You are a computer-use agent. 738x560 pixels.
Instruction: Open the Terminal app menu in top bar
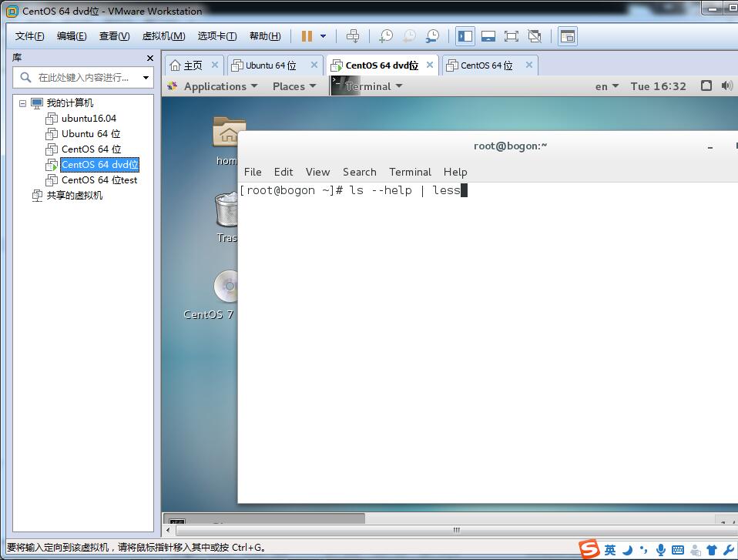pos(367,86)
